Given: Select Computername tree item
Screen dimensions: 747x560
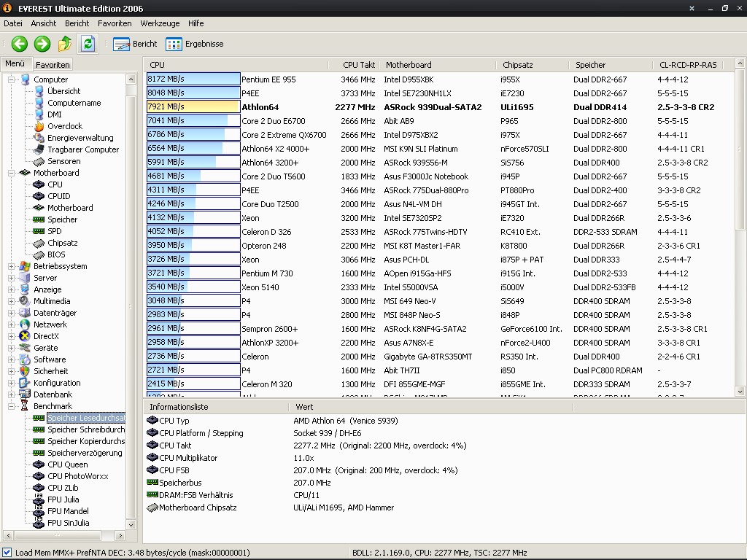Looking at the screenshot, I should [74, 103].
